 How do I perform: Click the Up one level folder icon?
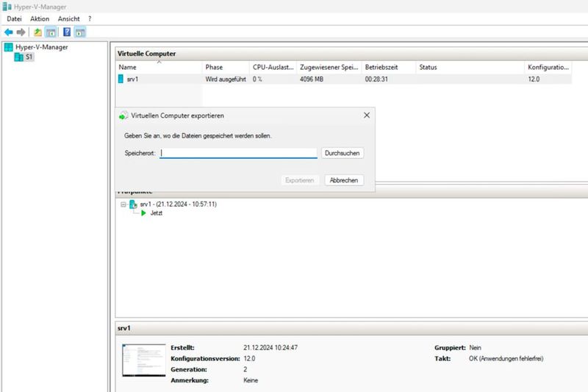[x=37, y=32]
